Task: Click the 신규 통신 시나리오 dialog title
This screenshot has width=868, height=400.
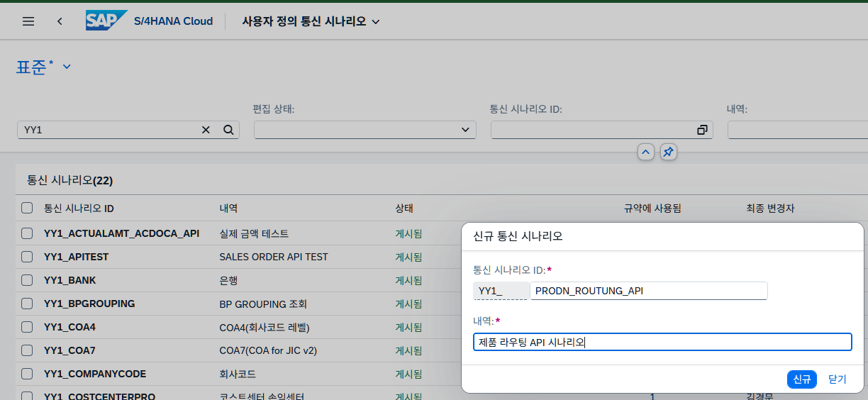Action: [x=518, y=236]
